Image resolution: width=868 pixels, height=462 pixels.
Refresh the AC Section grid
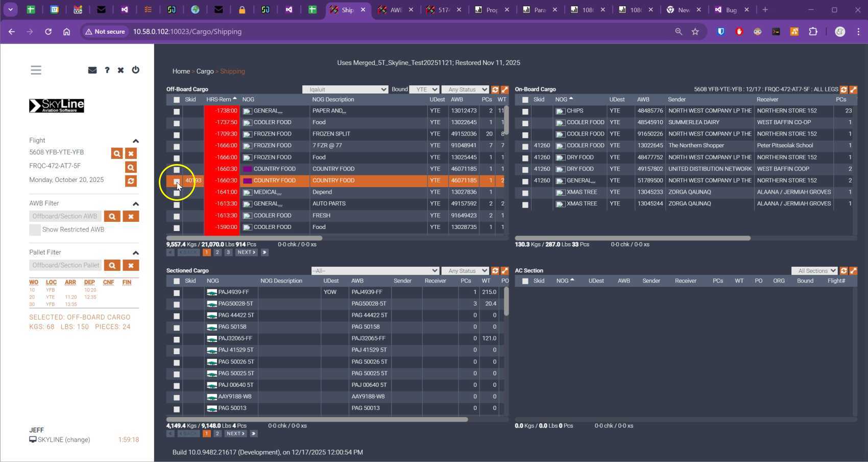click(x=843, y=271)
